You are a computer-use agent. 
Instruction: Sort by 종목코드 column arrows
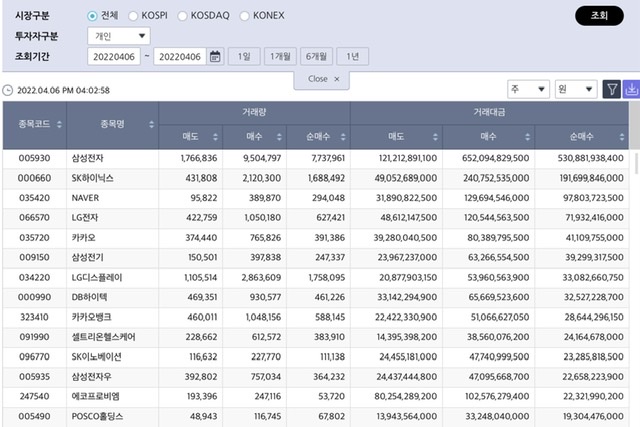[x=57, y=125]
